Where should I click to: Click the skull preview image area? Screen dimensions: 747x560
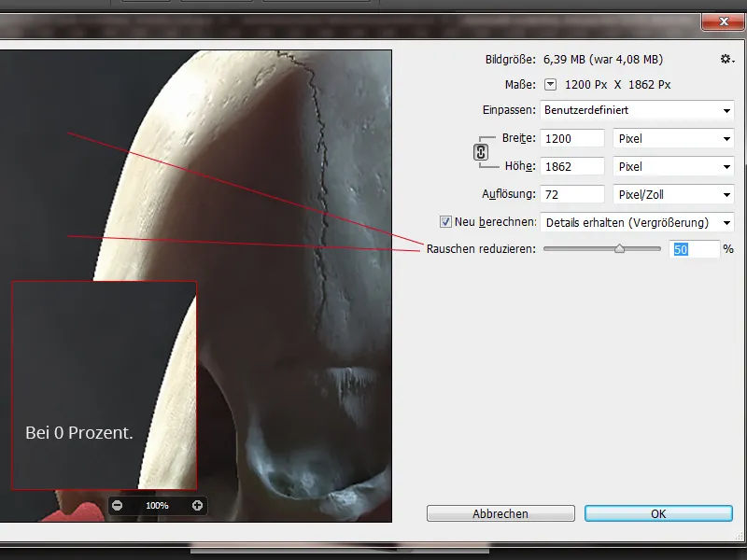[x=196, y=286]
